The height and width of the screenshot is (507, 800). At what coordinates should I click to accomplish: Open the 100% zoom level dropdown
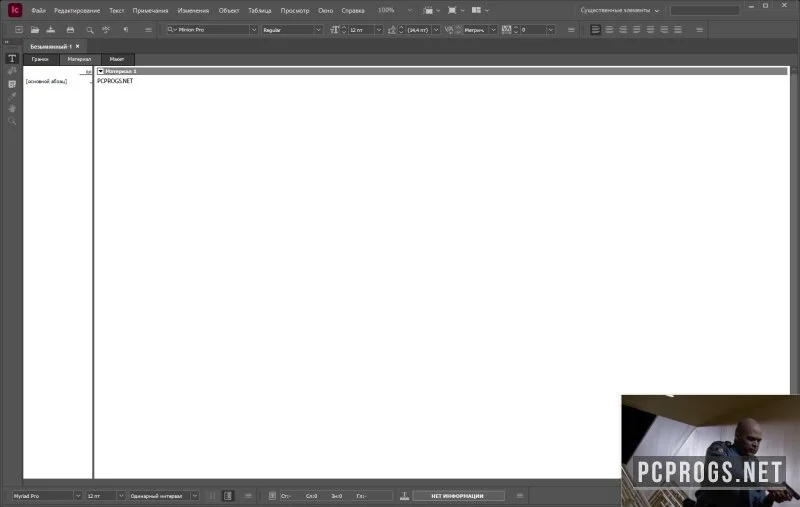point(410,10)
